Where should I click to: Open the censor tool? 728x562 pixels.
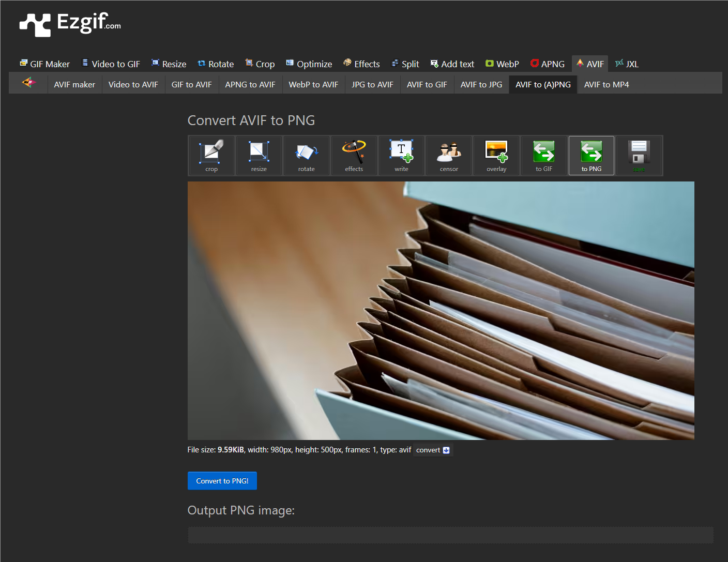point(449,155)
